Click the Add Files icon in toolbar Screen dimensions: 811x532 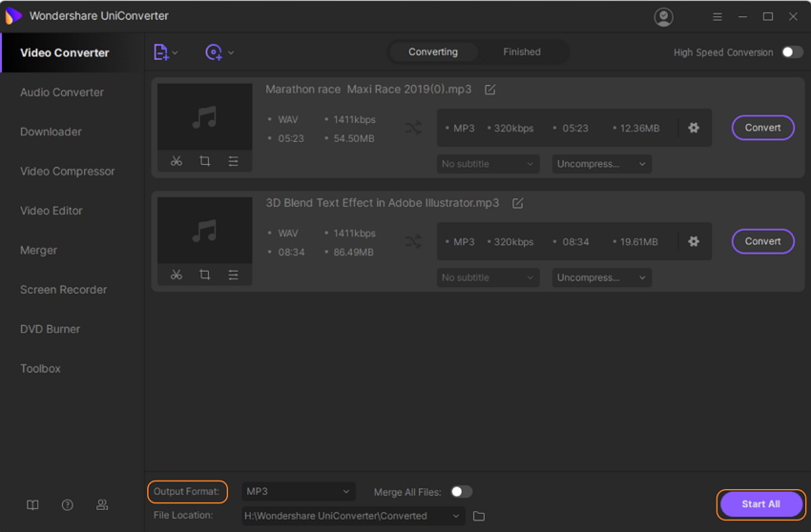click(x=161, y=52)
